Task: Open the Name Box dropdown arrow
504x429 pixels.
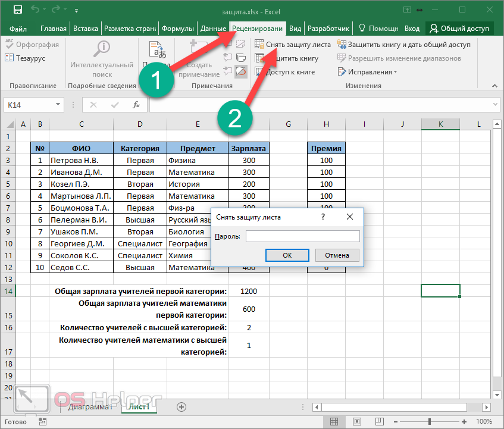Action: (58, 105)
